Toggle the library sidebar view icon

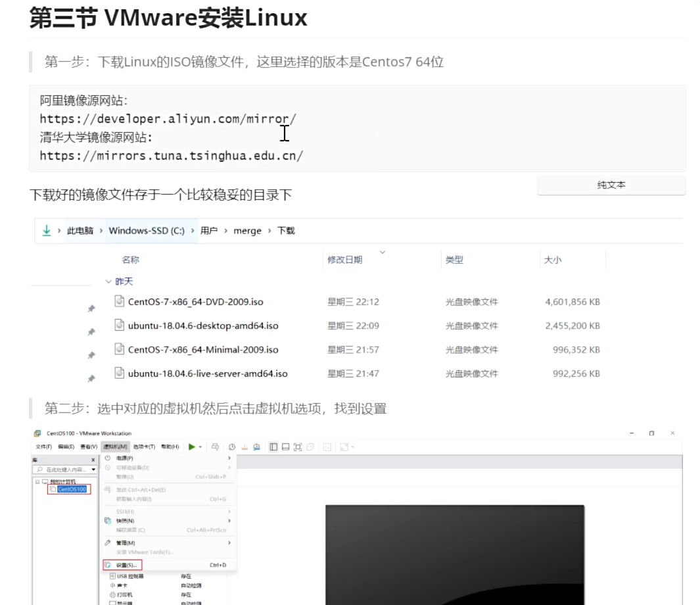tap(273, 447)
